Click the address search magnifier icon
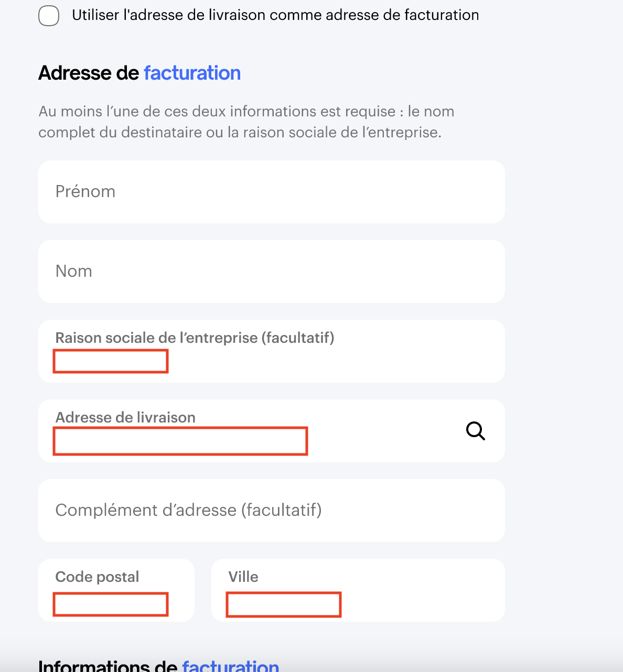This screenshot has height=672, width=623. pyautogui.click(x=476, y=431)
